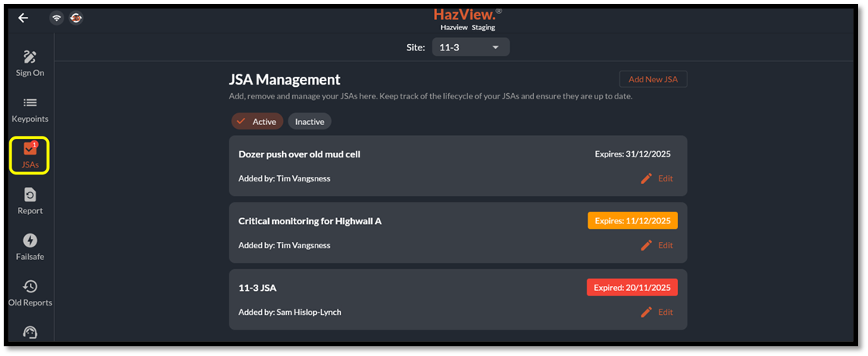Click the orange Expires 11/12/2025 badge
The height and width of the screenshot is (356, 868).
[x=632, y=220]
